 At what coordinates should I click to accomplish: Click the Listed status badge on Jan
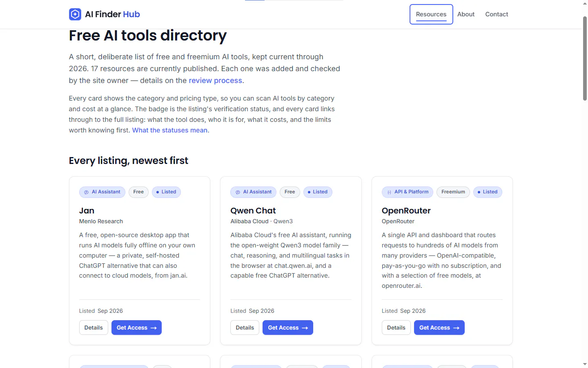pyautogui.click(x=166, y=192)
